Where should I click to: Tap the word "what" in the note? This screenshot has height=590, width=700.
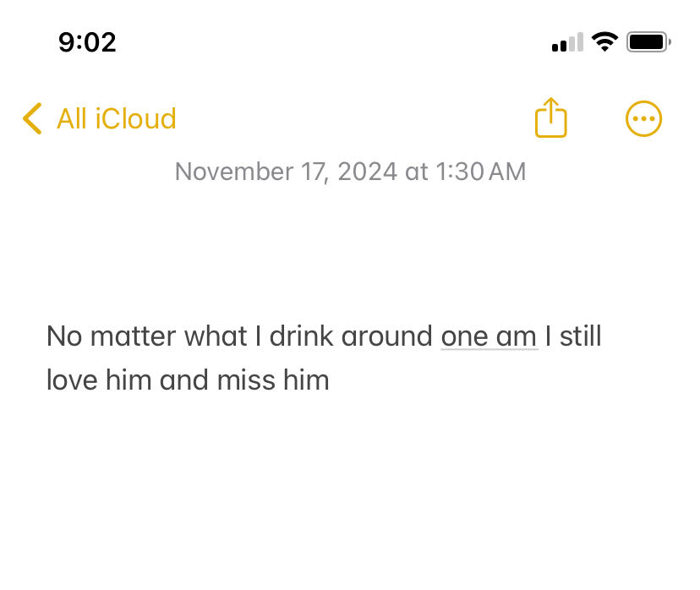click(x=216, y=336)
